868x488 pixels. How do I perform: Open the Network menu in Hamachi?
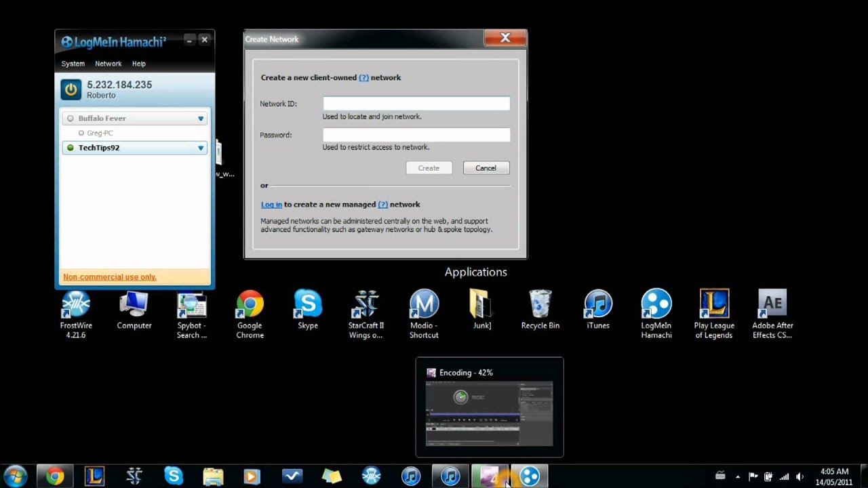point(108,64)
